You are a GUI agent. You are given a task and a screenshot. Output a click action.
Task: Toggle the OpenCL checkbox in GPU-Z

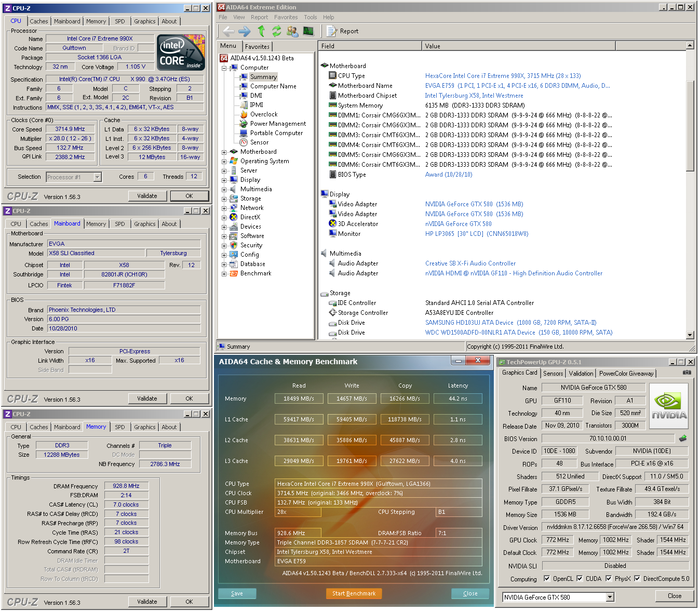[547, 579]
